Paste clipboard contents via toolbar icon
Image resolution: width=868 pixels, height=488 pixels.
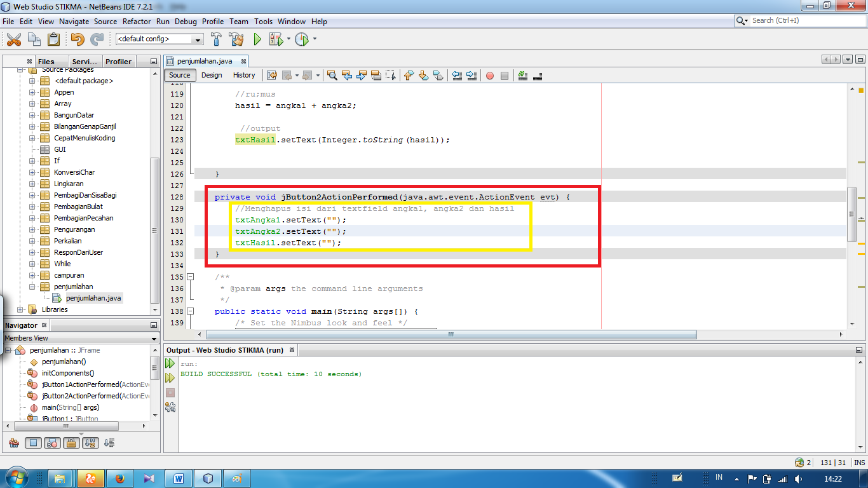[53, 39]
